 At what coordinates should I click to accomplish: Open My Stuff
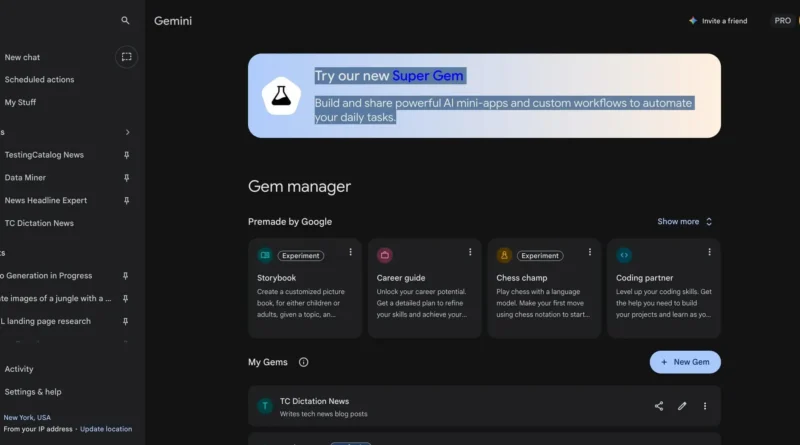click(20, 102)
